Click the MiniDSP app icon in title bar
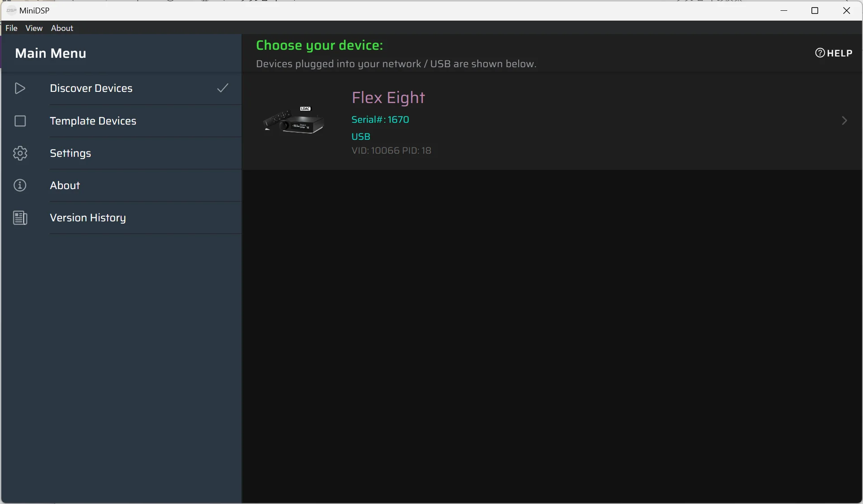 point(11,11)
